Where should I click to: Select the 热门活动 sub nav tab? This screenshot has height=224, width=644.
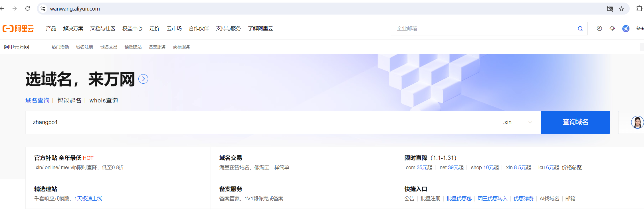60,47
